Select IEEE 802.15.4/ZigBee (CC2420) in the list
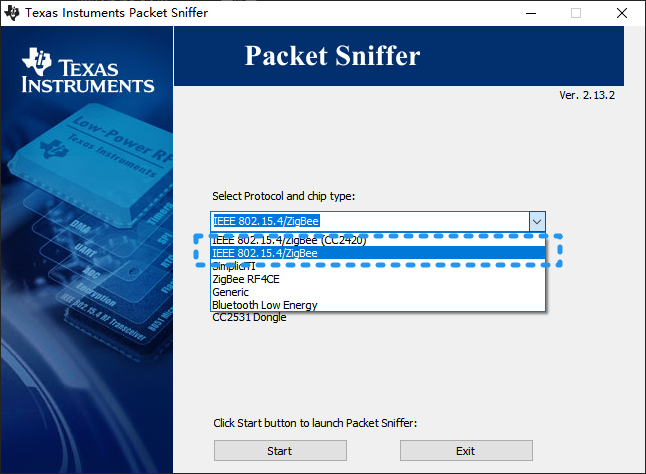646x474 pixels. pos(378,240)
